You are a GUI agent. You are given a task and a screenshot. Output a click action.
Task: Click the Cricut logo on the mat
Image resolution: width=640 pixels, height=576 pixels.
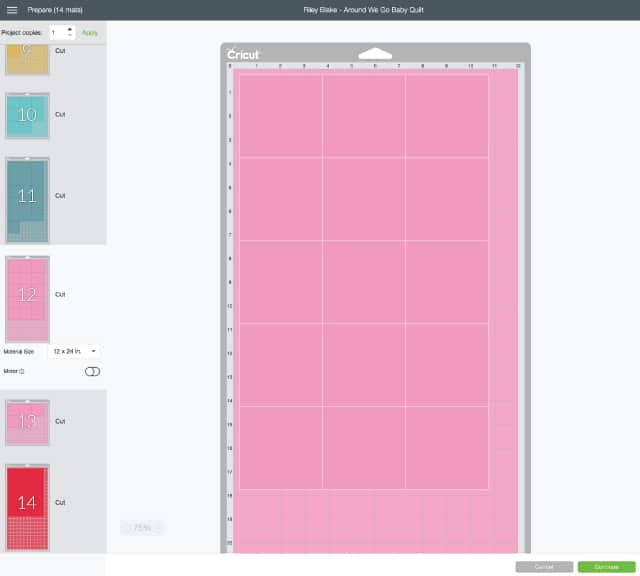coord(243,55)
